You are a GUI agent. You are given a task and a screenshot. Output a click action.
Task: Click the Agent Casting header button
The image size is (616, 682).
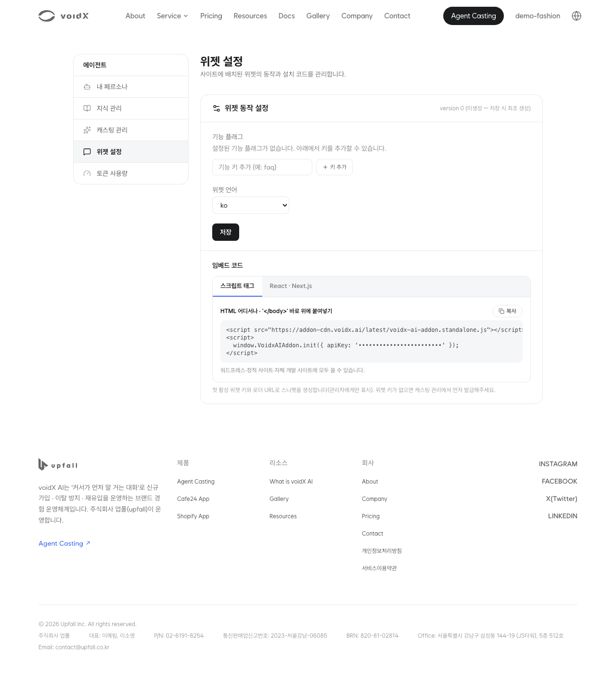pos(474,16)
